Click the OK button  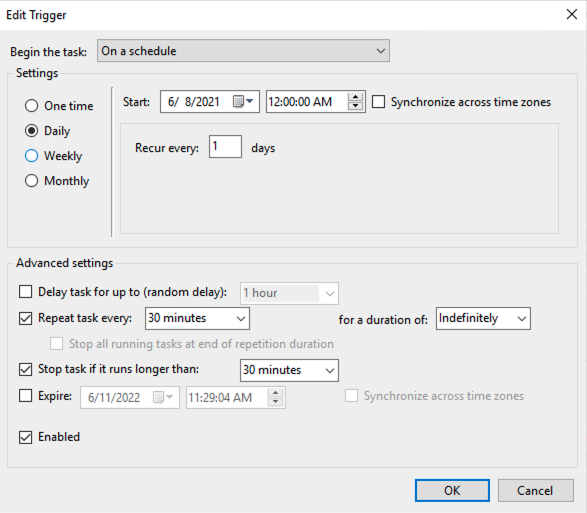[452, 491]
